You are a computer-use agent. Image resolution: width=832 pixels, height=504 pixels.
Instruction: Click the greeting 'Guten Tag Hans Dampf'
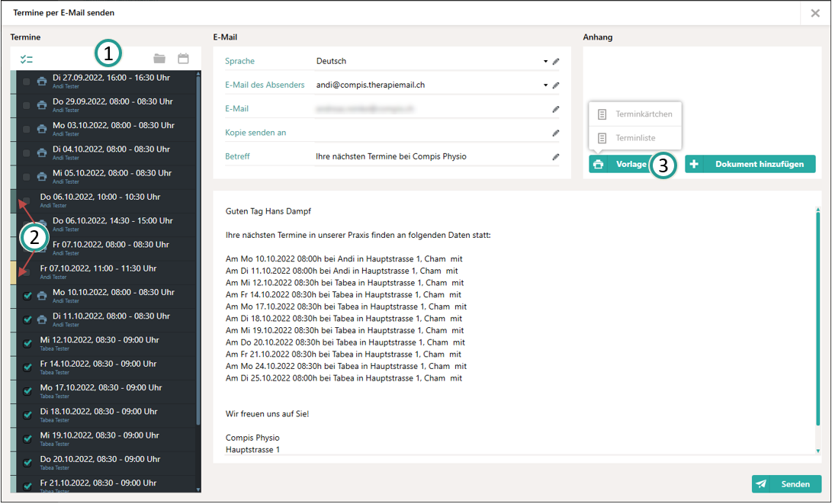tap(268, 211)
